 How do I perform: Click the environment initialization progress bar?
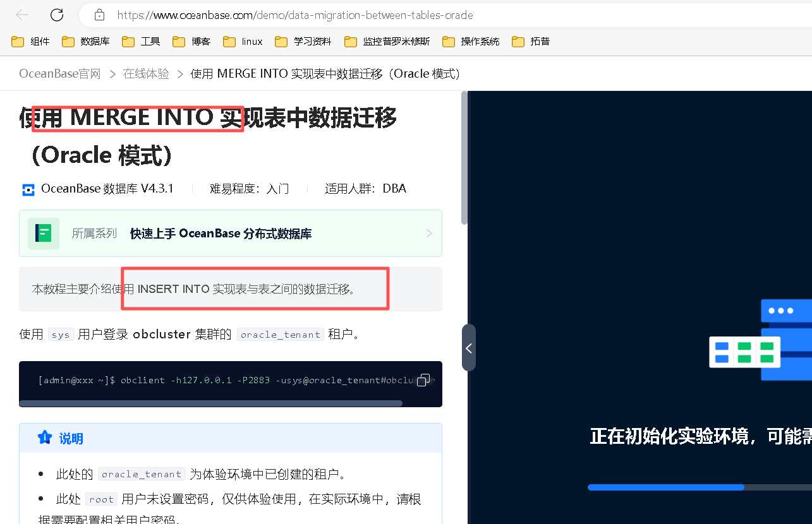700,487
